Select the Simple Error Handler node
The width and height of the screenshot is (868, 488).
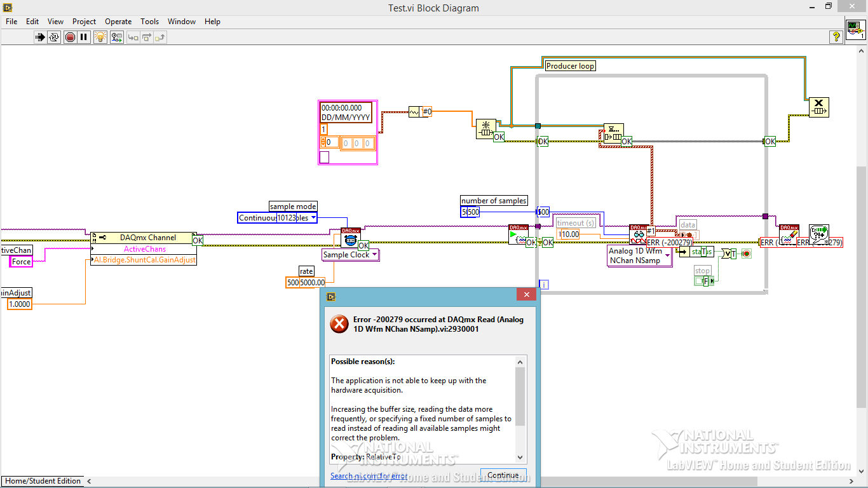point(818,234)
